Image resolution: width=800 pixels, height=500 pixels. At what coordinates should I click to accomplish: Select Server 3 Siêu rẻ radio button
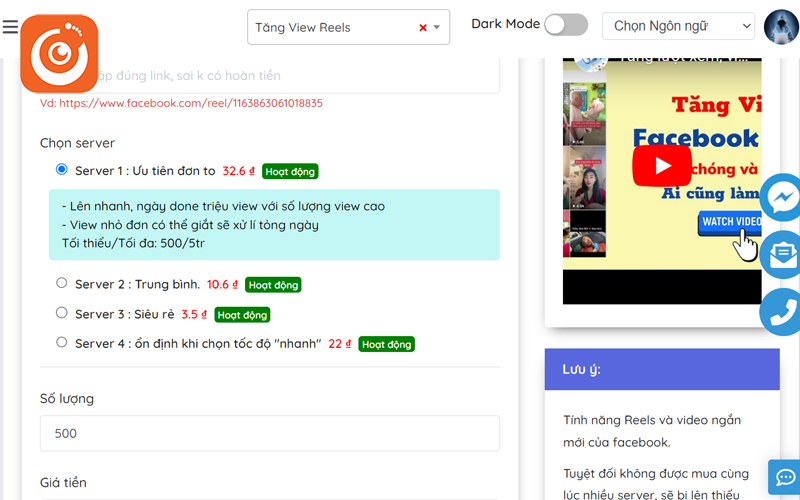point(62,312)
